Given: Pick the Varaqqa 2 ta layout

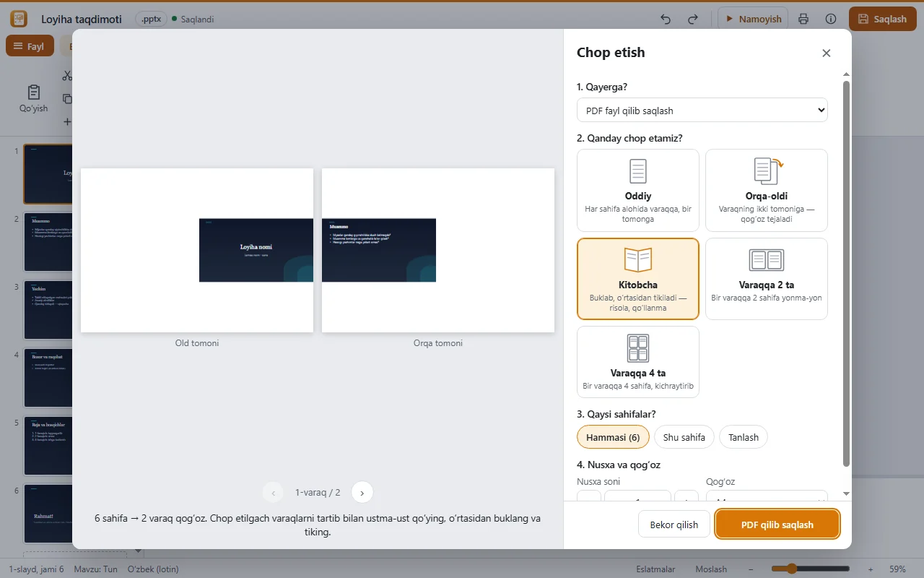Looking at the screenshot, I should [767, 278].
